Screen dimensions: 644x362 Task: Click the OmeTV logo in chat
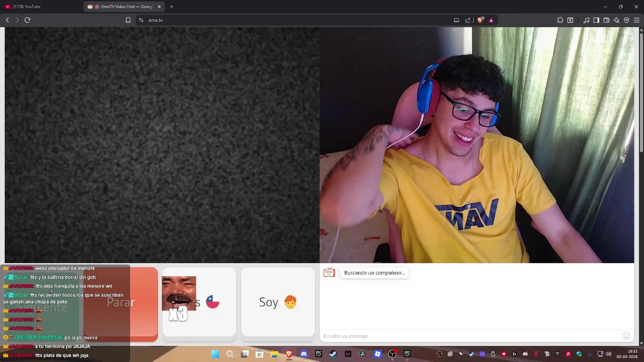(x=329, y=273)
